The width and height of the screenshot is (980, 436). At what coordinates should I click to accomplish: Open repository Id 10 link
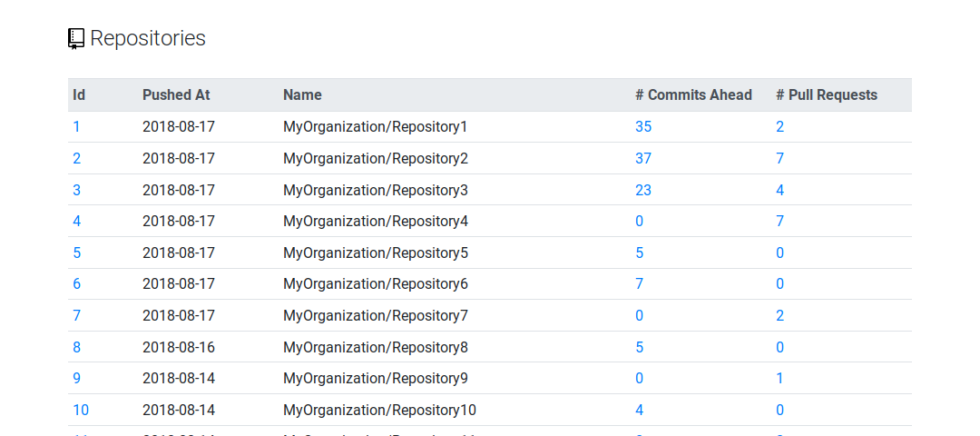click(81, 410)
